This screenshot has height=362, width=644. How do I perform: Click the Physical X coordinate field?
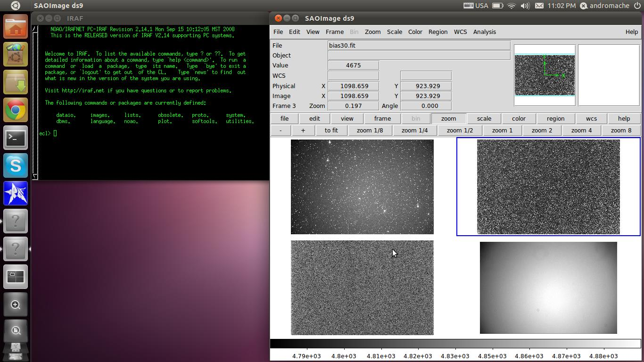pos(353,86)
